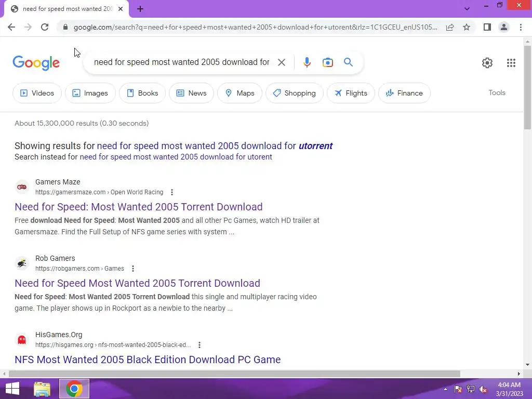Open Rob Gamers Torrent Download result
Viewport: 532px width, 399px height.
(137, 283)
